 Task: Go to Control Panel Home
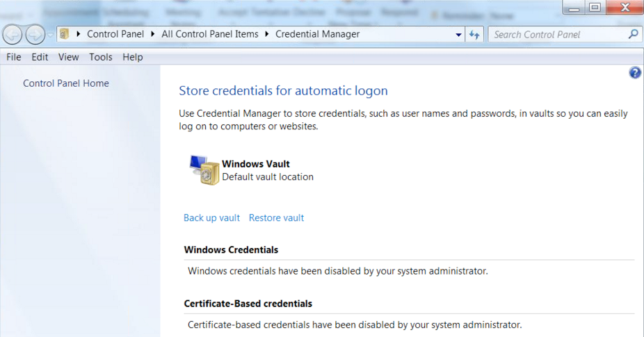pyautogui.click(x=65, y=83)
